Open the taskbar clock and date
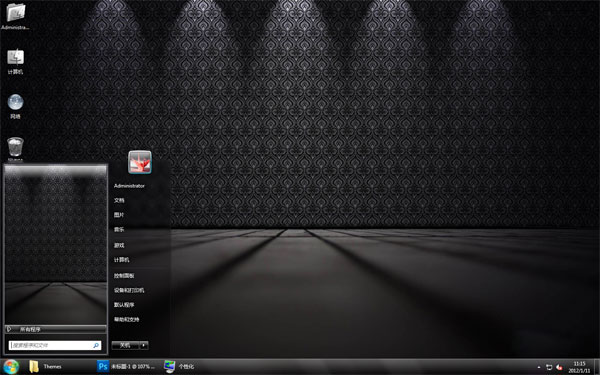Screen dimensions: 600x375 (x=579, y=367)
